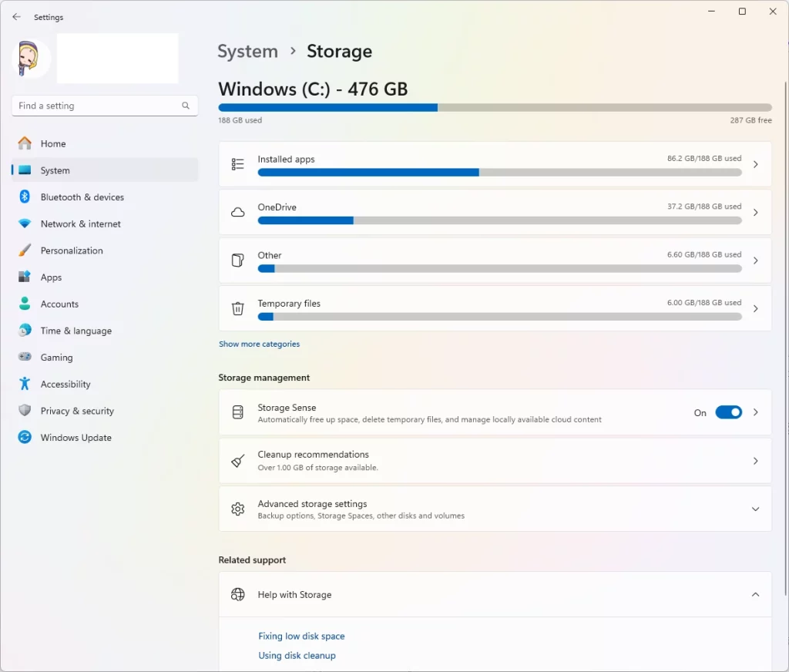Screen dimensions: 789x672
Task: Click the '6.00 GB/188 GB used' value
Action: coord(704,303)
